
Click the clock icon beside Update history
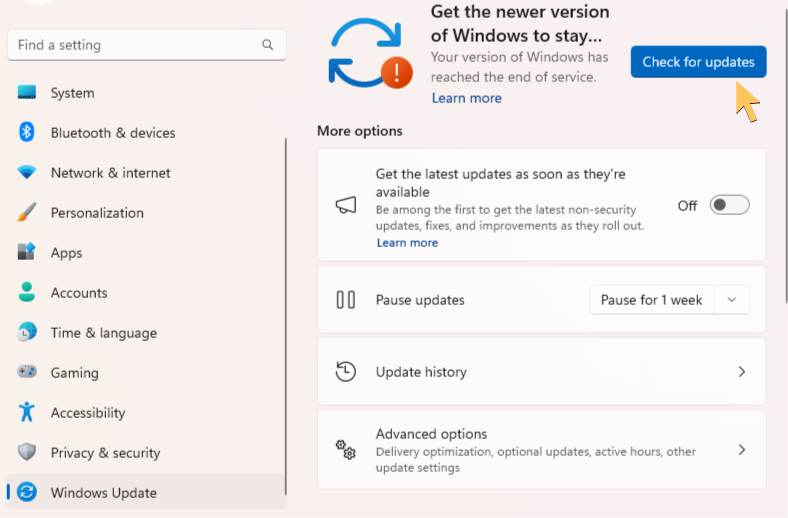coord(346,372)
